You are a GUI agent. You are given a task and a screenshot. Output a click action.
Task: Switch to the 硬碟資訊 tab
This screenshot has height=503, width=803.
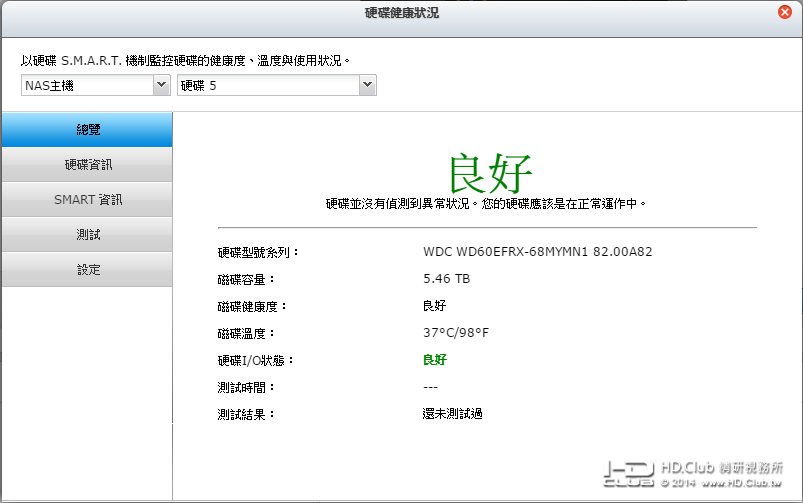pos(88,164)
